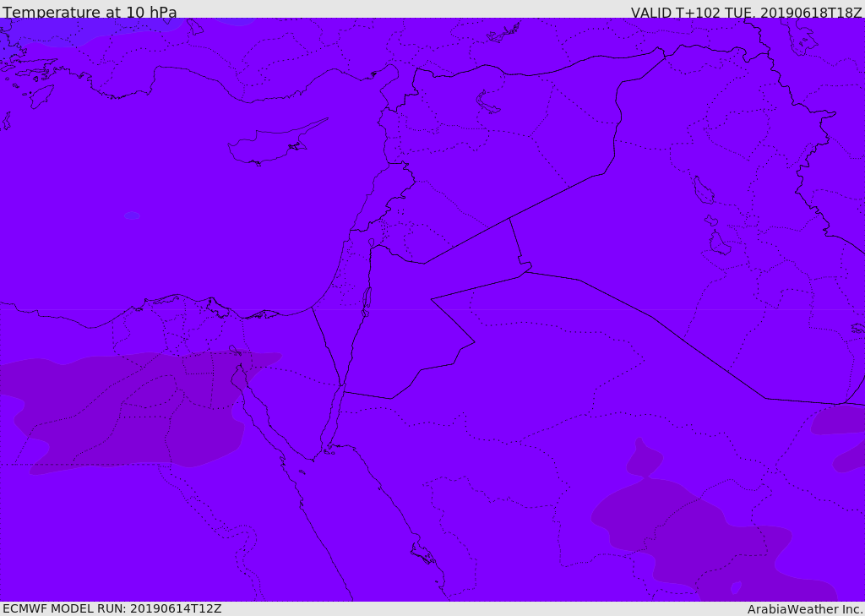Click the 'ArabiaWeather Inc.' credit text
This screenshot has width=865, height=616.
pos(805,609)
